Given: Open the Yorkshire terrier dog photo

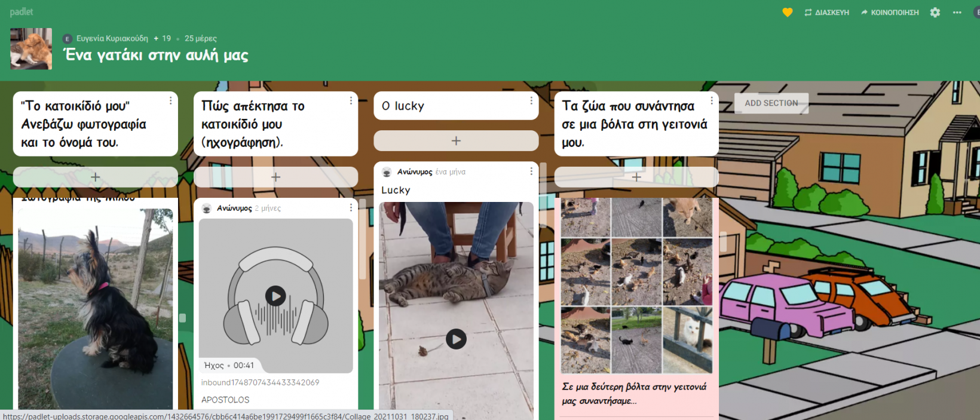Looking at the screenshot, I should pyautogui.click(x=96, y=309).
